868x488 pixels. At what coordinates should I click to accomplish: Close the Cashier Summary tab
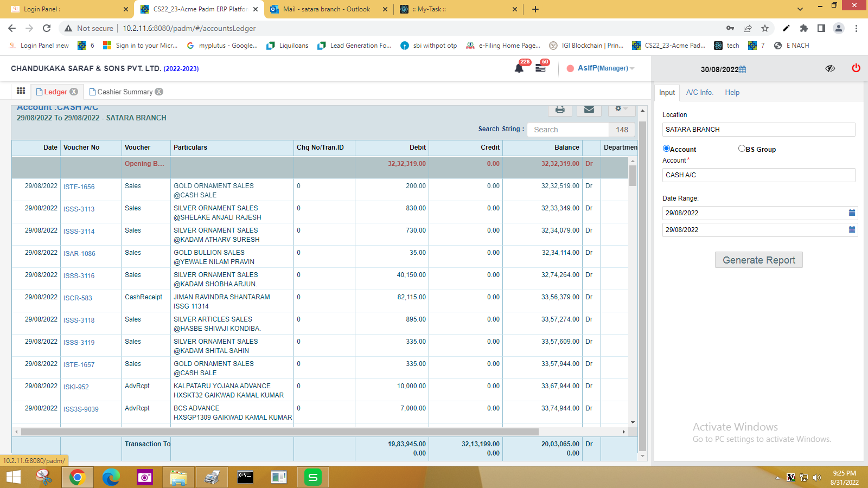pyautogui.click(x=159, y=92)
